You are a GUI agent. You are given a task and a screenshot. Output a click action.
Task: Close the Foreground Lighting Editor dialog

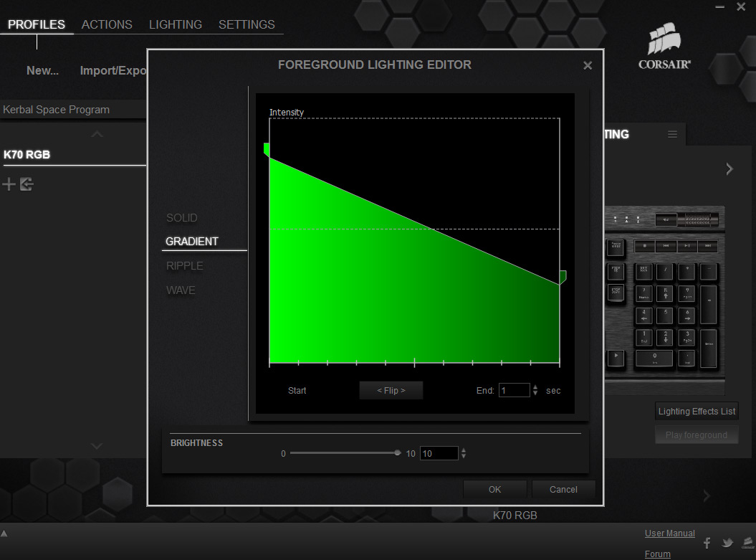[x=588, y=65]
